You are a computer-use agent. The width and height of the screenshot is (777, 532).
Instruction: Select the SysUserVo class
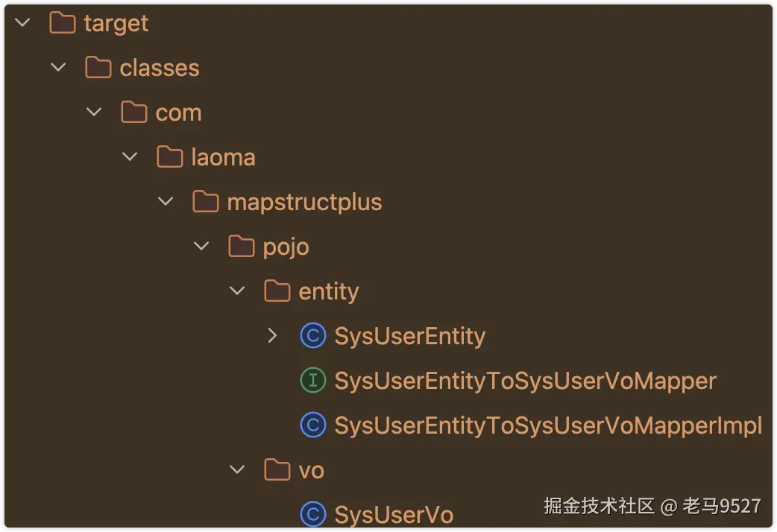click(x=394, y=514)
